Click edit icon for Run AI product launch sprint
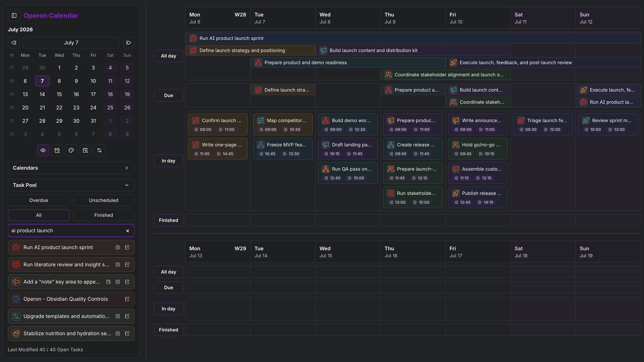The width and height of the screenshot is (644, 362). click(x=127, y=247)
